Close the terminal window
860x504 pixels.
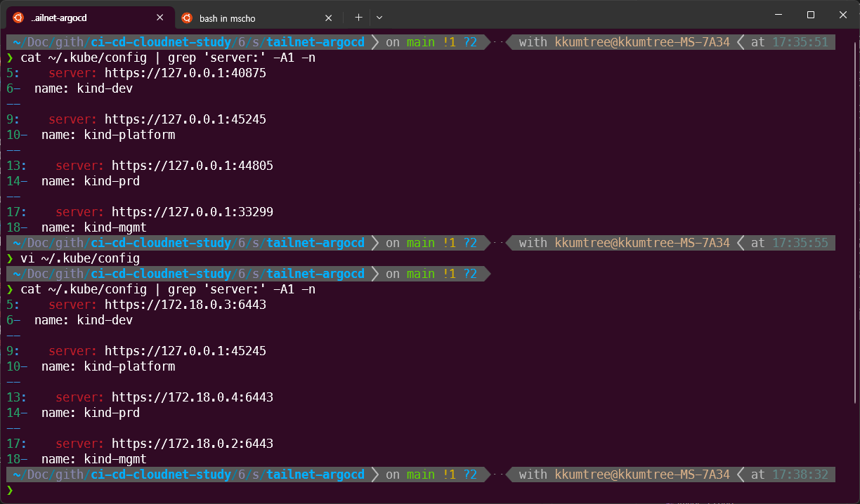click(x=843, y=15)
